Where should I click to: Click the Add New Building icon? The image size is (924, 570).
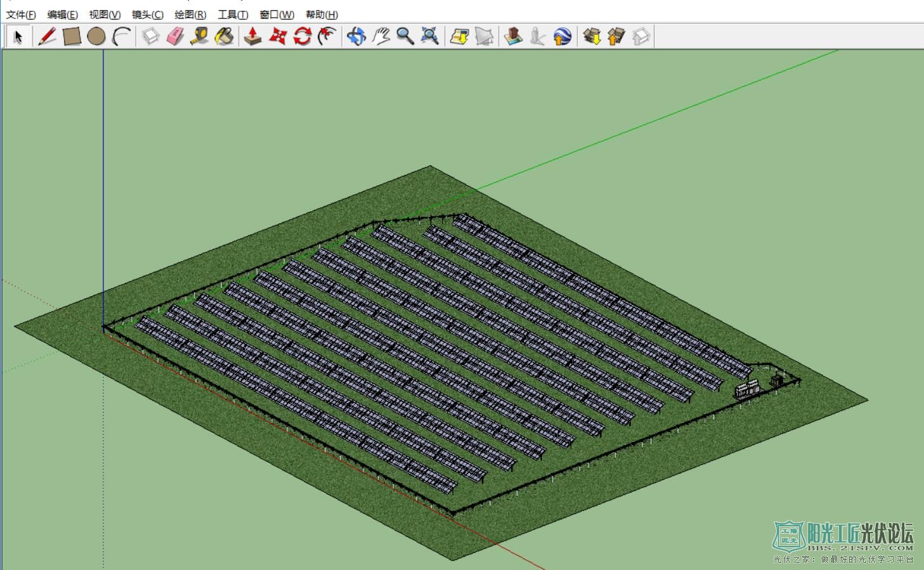[513, 37]
